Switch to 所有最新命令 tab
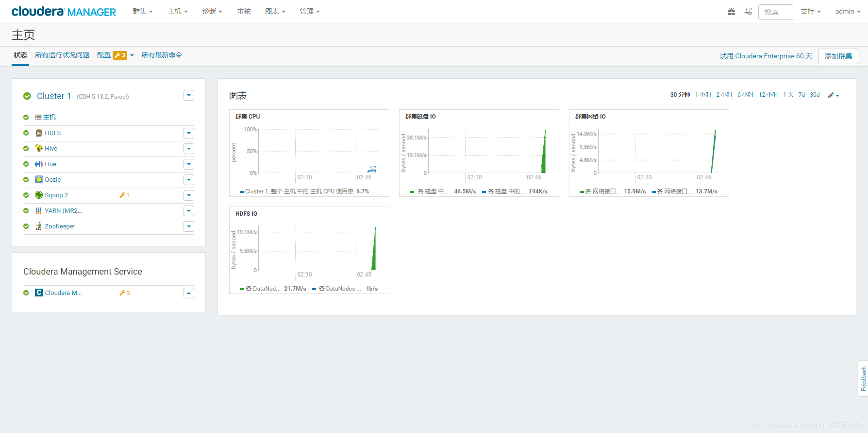 tap(162, 55)
